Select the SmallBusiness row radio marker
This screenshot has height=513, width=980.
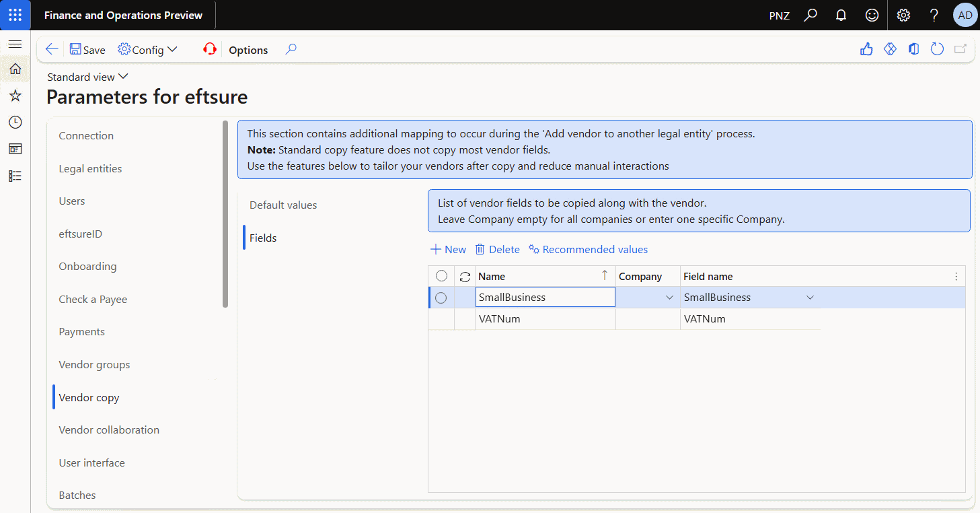(x=441, y=298)
